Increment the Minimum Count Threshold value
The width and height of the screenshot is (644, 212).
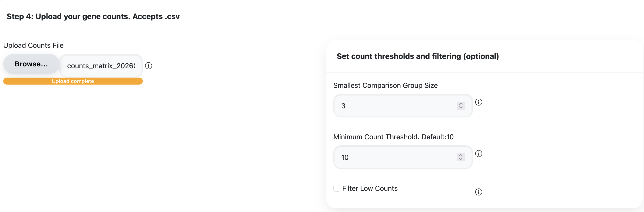coord(461,155)
